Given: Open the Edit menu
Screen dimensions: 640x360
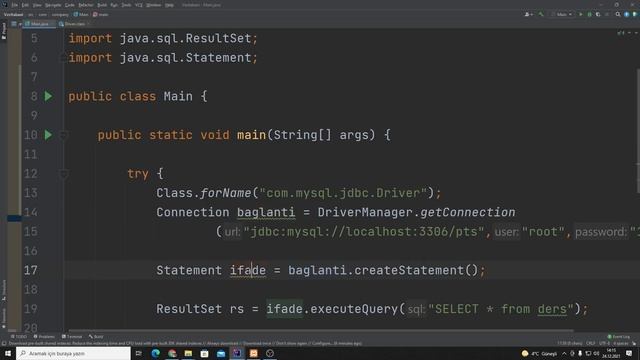Looking at the screenshot, I should coord(25,5).
